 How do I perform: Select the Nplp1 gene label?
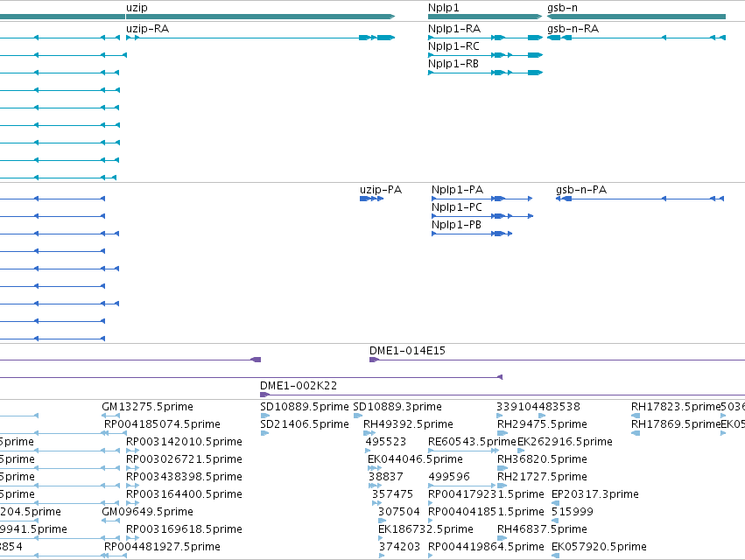[x=443, y=8]
